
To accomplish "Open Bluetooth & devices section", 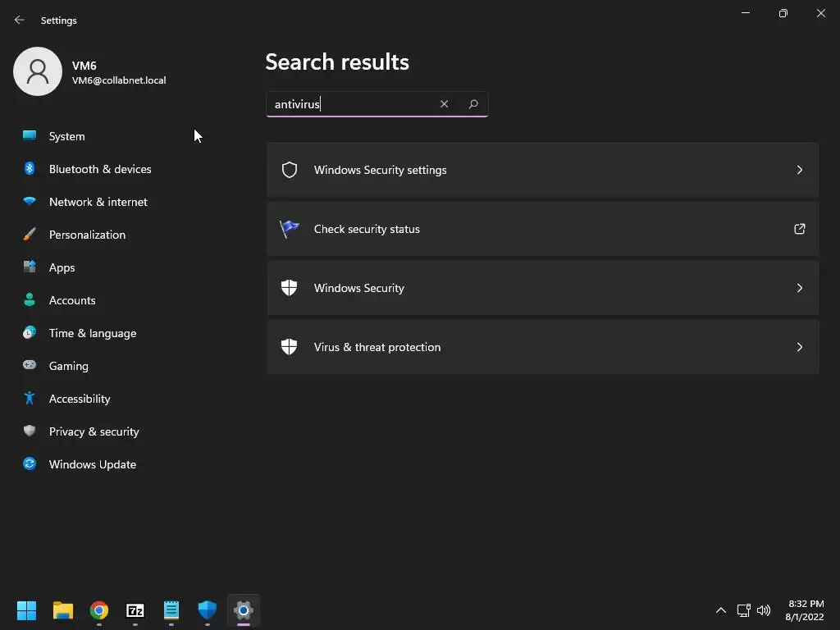I will (x=100, y=169).
